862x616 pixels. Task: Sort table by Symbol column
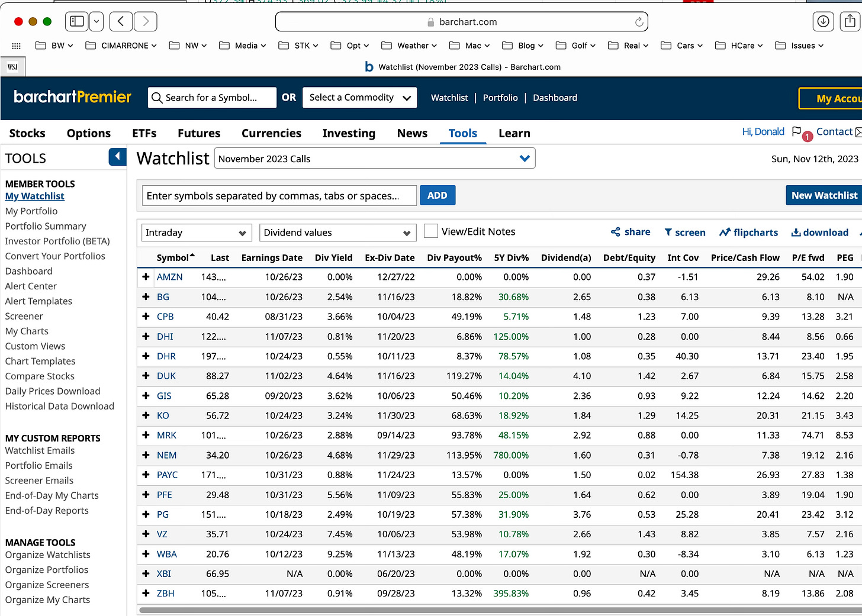[175, 257]
